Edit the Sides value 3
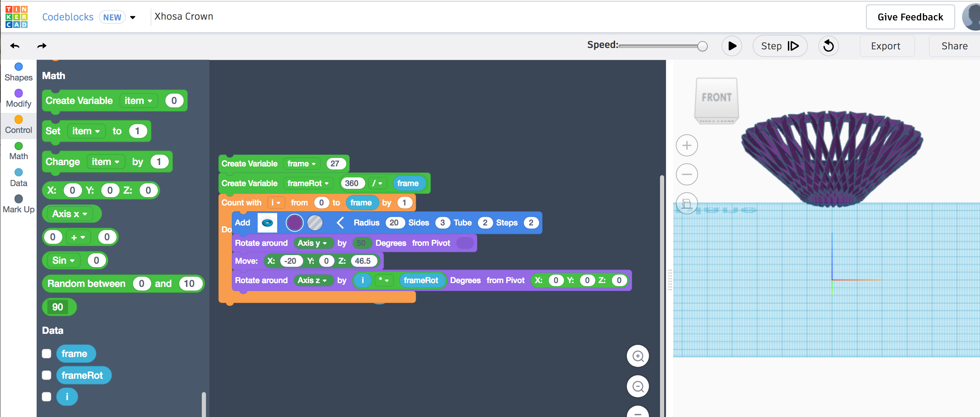 click(x=442, y=223)
